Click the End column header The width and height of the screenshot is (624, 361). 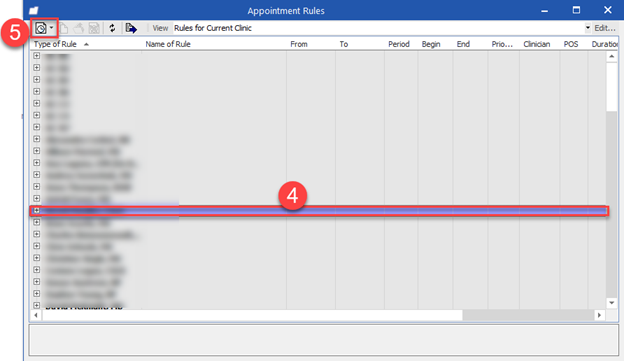pos(463,44)
